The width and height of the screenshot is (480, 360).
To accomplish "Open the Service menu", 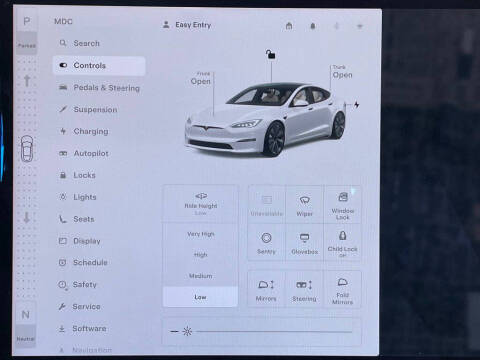I will (79, 307).
